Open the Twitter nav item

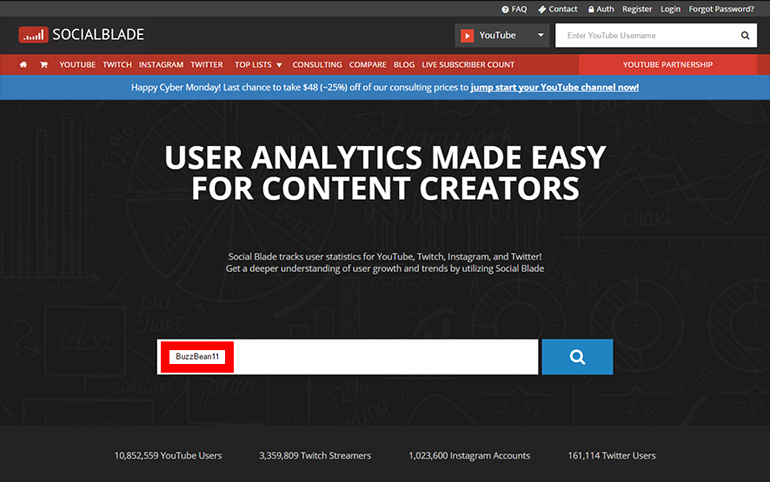207,65
